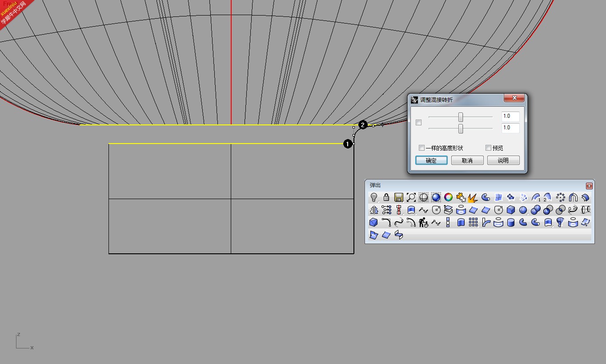Click the stacked layers with arrow icon
This screenshot has height=364, width=606.
click(448, 209)
